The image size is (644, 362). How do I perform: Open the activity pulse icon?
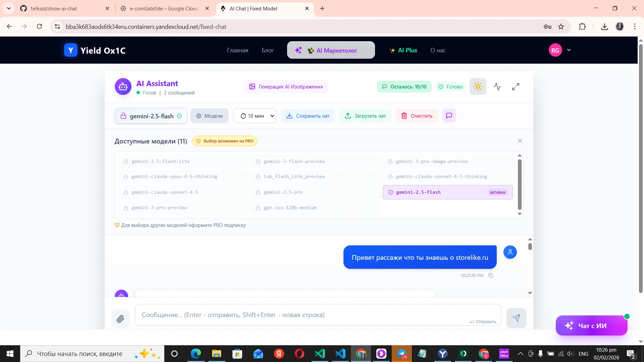497,86
